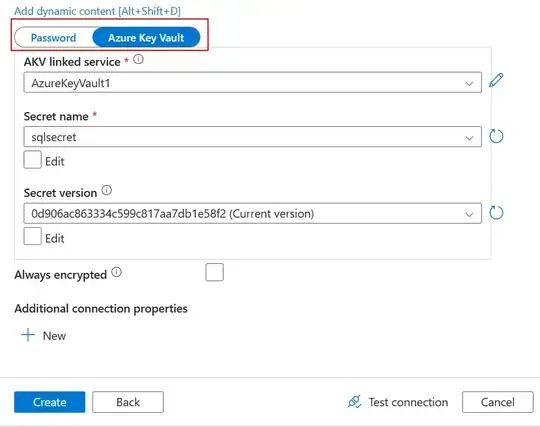540x427 pixels.
Task: Show info tooltip for Secret version
Action: pos(107,190)
